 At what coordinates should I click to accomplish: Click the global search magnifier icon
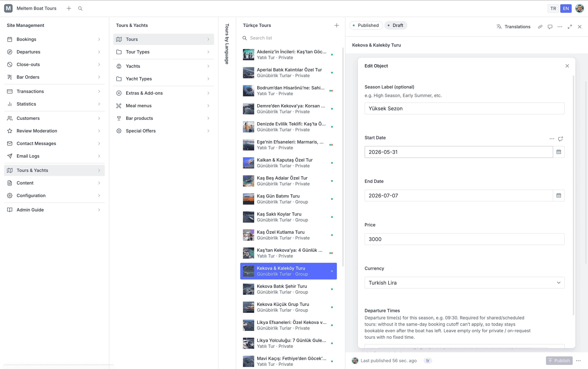pos(80,9)
